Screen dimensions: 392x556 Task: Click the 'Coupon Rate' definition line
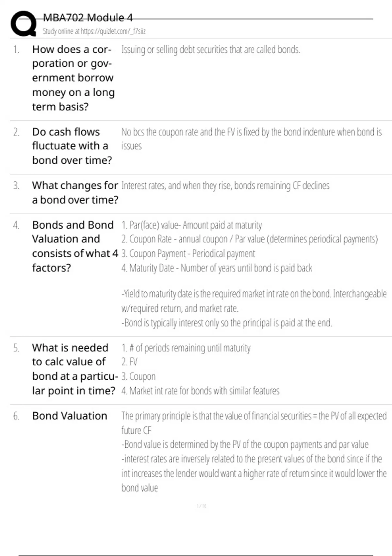[249, 239]
